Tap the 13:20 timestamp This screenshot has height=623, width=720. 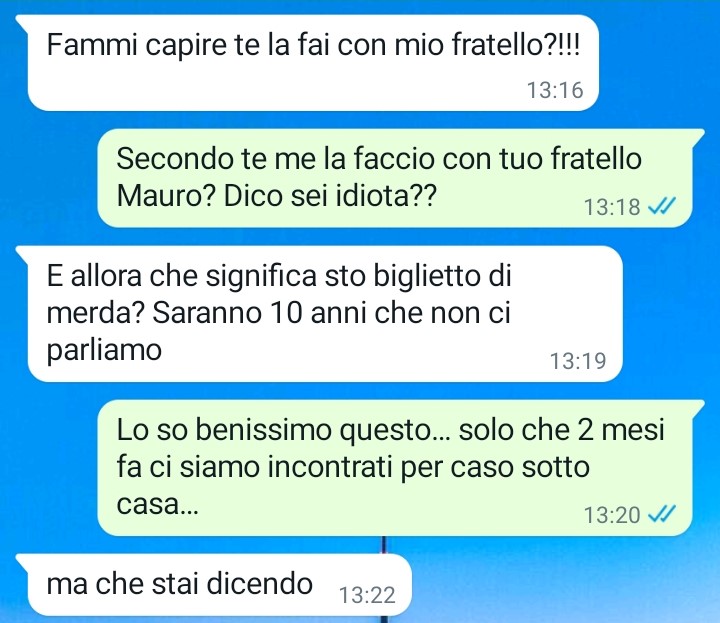click(x=612, y=515)
